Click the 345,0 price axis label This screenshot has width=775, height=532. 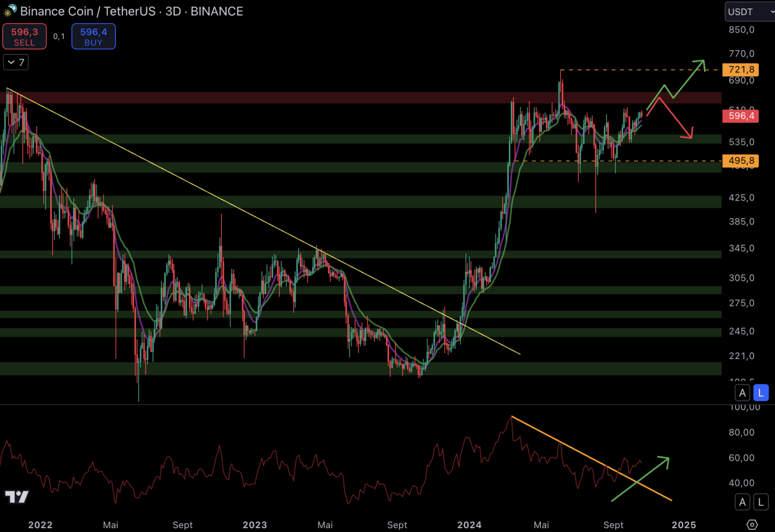pos(741,248)
